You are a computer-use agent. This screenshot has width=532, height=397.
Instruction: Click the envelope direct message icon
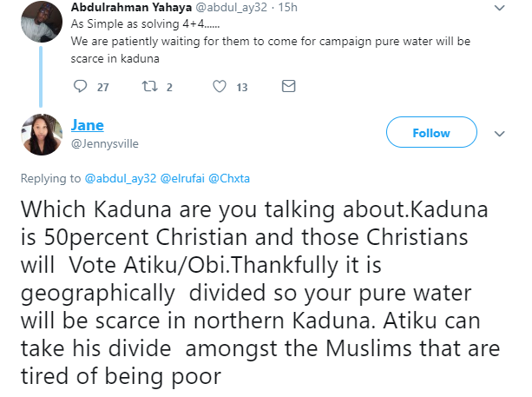[x=288, y=87]
